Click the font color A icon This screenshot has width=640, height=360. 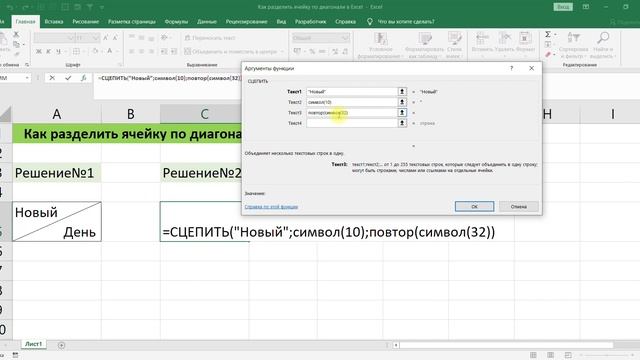click(109, 51)
